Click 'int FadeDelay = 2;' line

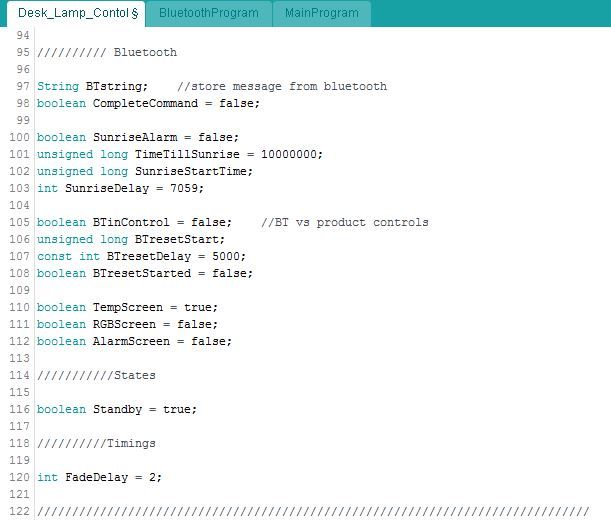tap(99, 478)
